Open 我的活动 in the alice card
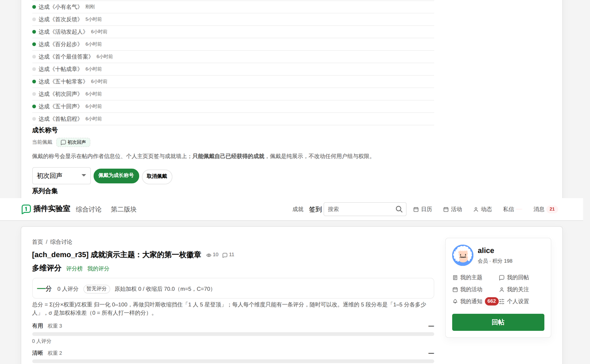 [x=467, y=289]
